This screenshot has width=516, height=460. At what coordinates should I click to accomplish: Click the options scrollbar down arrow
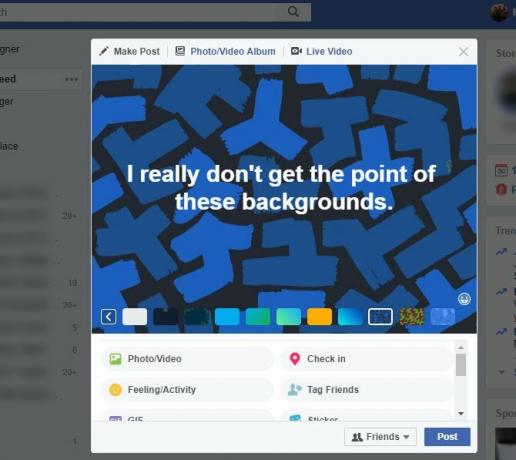point(461,414)
